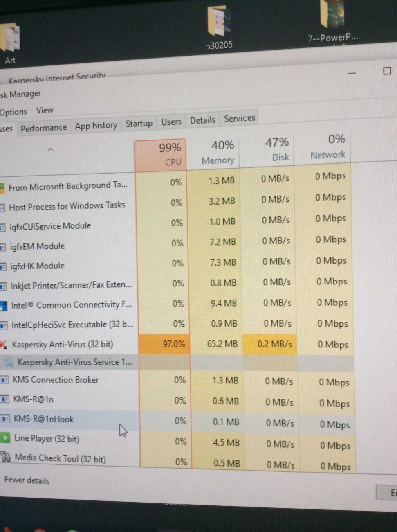Click the 0.2 MB/s disk cell
Image resolution: width=397 pixels, height=532 pixels.
pos(270,344)
